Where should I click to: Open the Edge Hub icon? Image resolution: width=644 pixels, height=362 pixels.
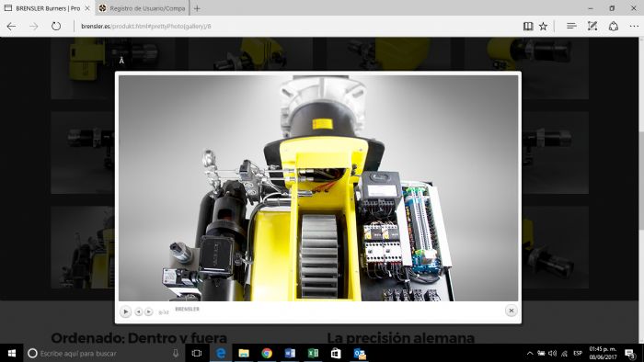click(x=571, y=27)
